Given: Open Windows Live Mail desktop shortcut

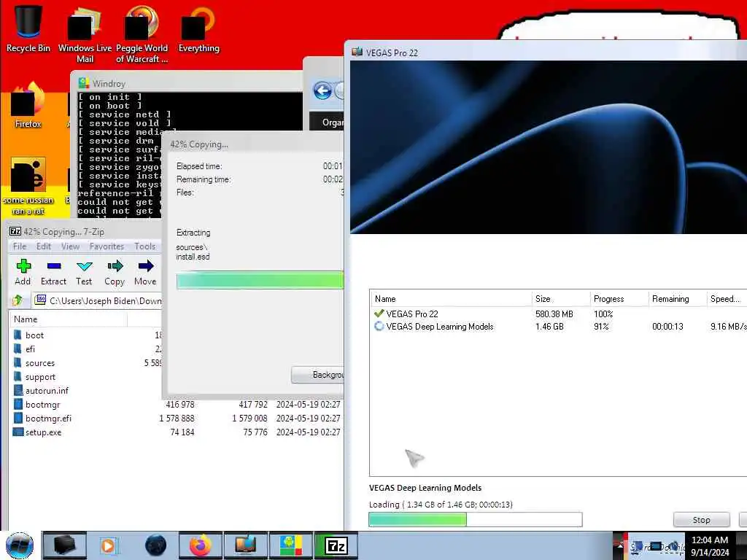Looking at the screenshot, I should [85, 34].
